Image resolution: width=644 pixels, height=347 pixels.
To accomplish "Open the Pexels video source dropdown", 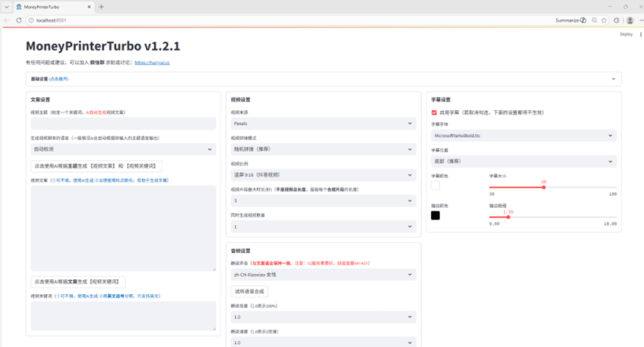I will (323, 124).
